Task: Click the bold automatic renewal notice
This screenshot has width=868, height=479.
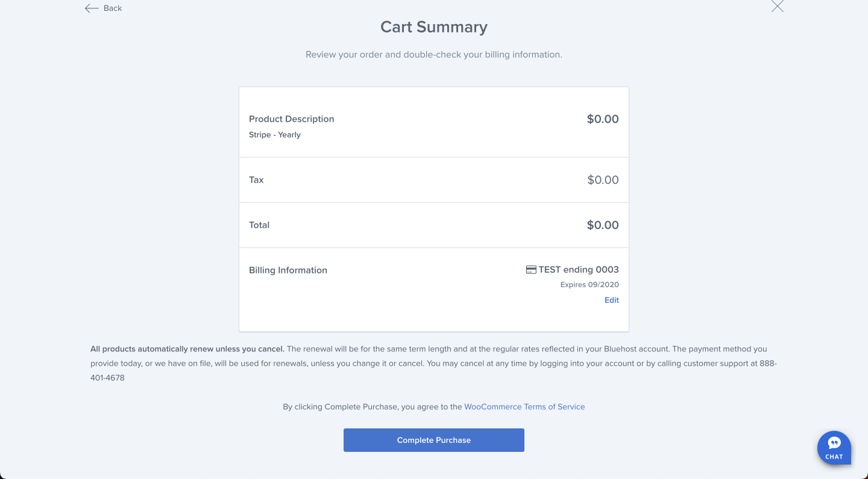Action: (x=187, y=349)
